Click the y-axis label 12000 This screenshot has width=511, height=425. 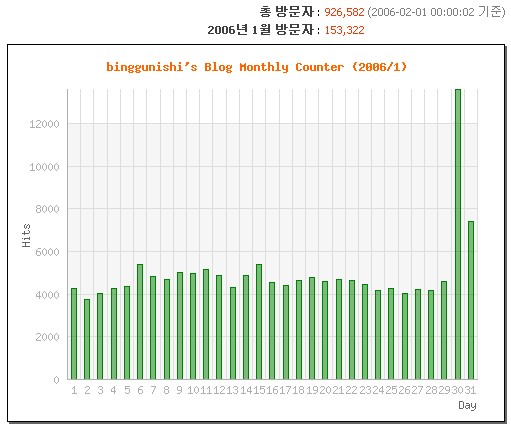44,124
